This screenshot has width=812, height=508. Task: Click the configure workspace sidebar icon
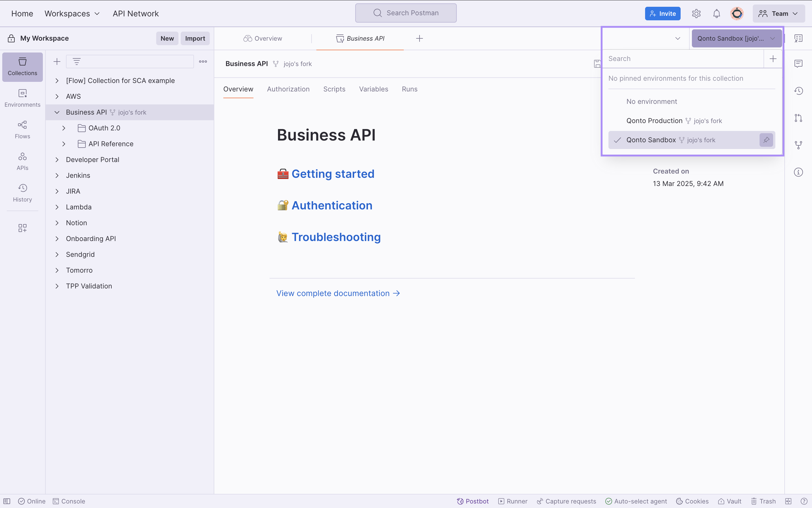[x=23, y=228]
